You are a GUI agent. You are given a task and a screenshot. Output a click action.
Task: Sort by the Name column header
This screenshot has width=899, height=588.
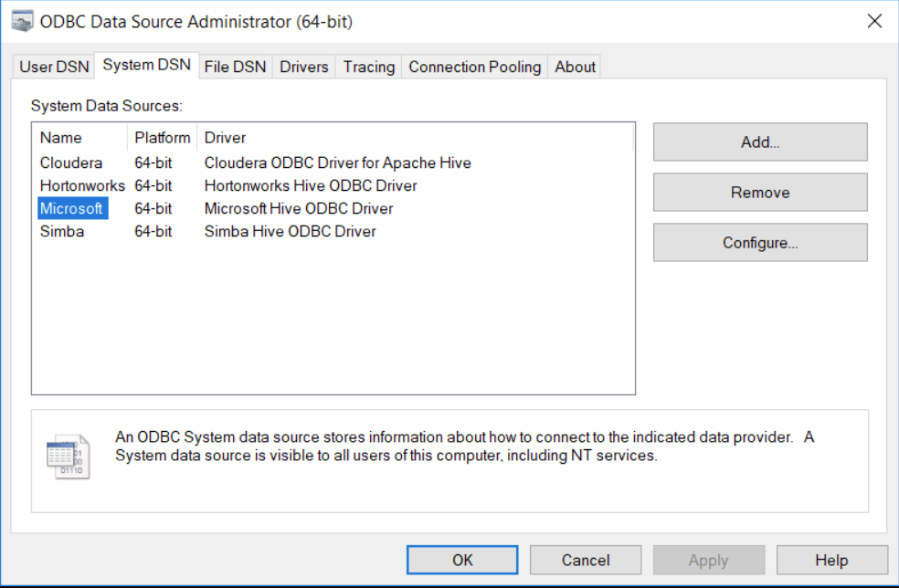click(x=80, y=138)
